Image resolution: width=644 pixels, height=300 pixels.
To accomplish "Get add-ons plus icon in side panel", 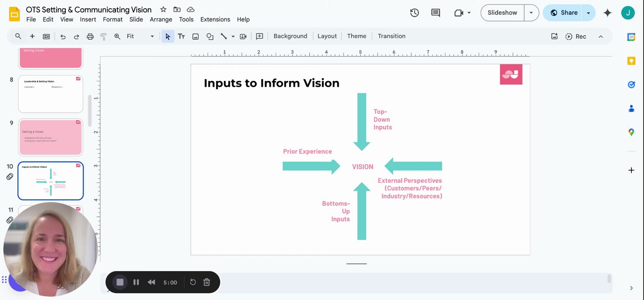I will click(631, 170).
